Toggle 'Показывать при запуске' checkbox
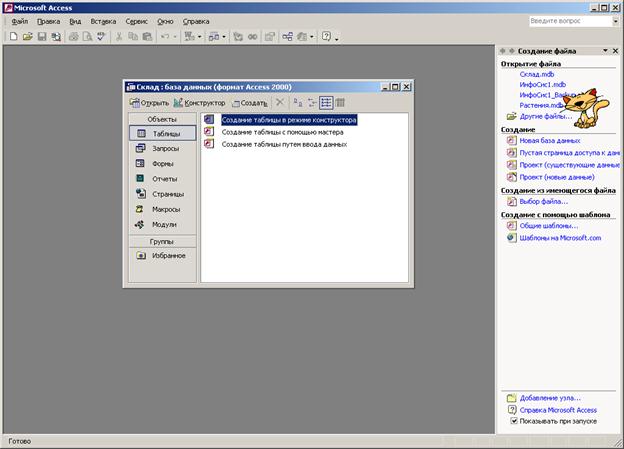 [x=514, y=421]
